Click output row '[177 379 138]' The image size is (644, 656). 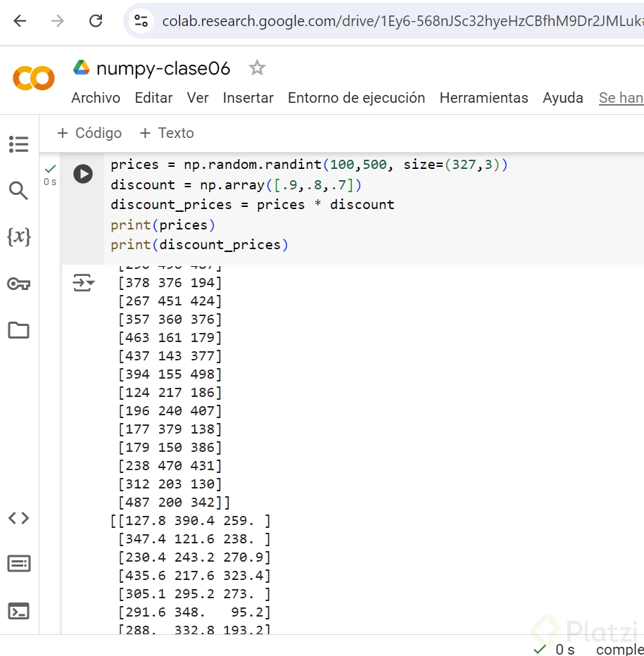click(170, 429)
